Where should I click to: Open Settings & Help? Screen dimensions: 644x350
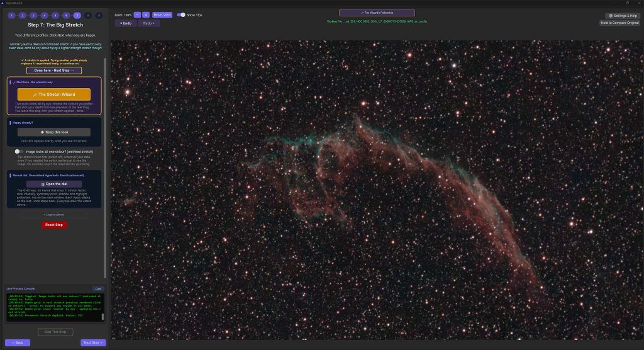[x=623, y=16]
